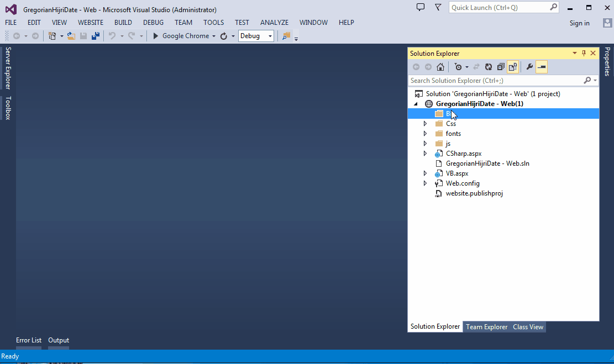Click the Sign in link
The width and height of the screenshot is (614, 364).
[x=580, y=23]
